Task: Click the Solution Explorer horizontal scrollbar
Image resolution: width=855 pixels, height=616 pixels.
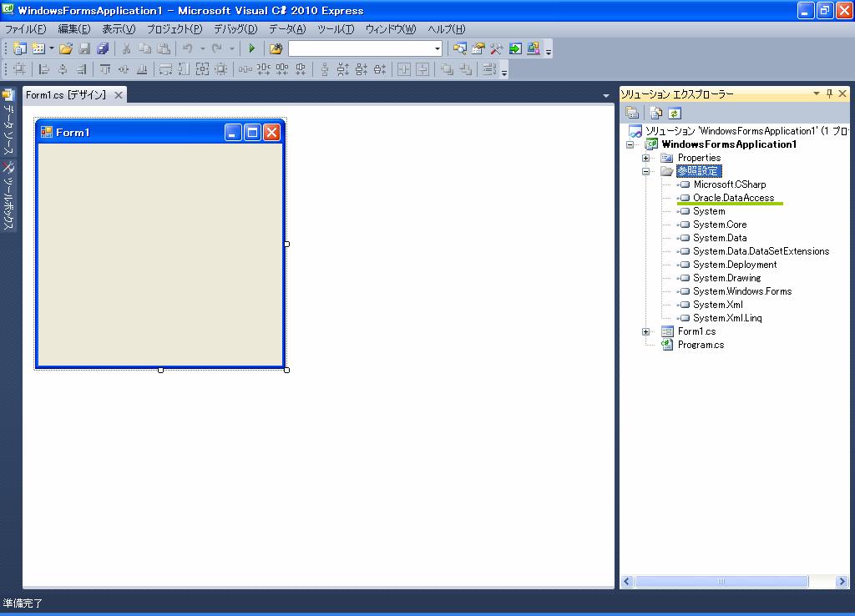Action: 721,582
